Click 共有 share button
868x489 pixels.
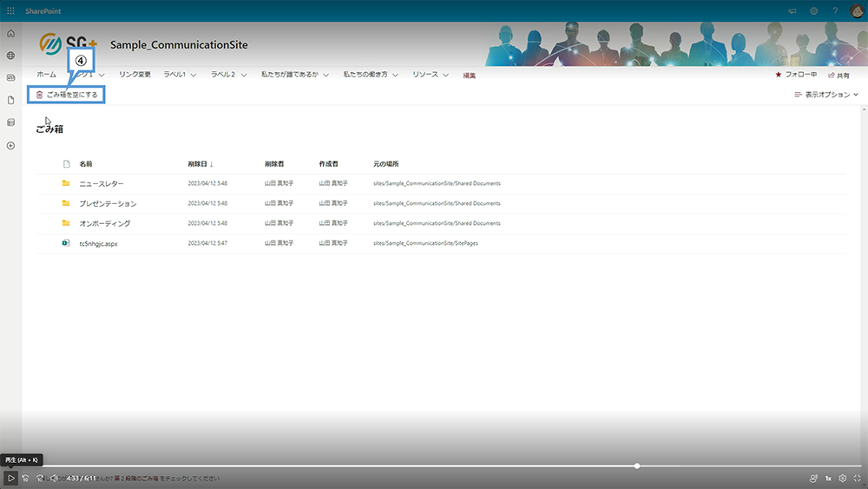pyautogui.click(x=838, y=76)
